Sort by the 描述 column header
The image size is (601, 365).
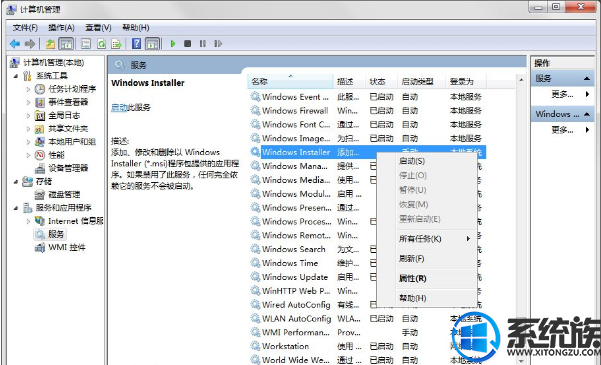349,81
